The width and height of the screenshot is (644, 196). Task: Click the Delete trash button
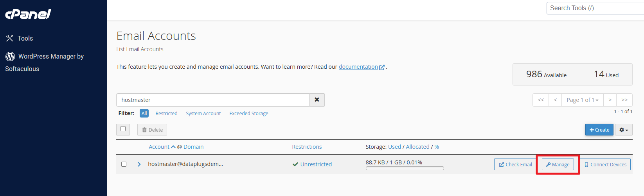[x=152, y=130]
